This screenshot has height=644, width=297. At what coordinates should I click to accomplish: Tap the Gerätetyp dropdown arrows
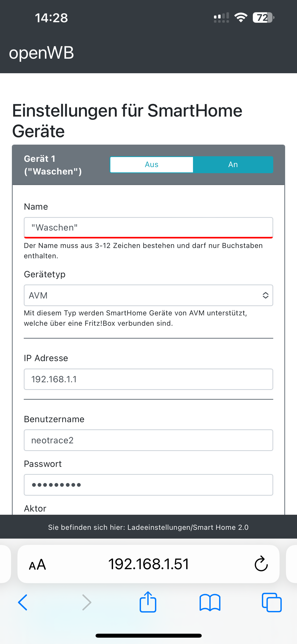pos(265,295)
